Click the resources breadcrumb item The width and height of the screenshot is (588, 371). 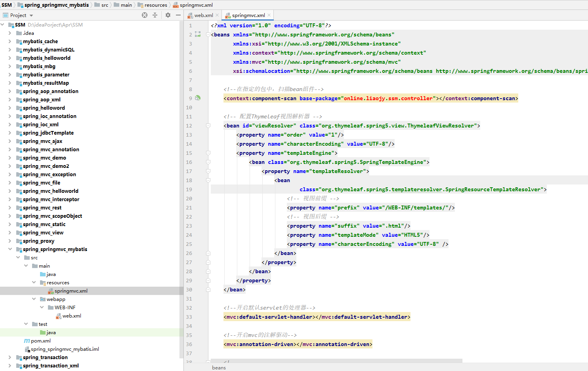click(x=156, y=5)
